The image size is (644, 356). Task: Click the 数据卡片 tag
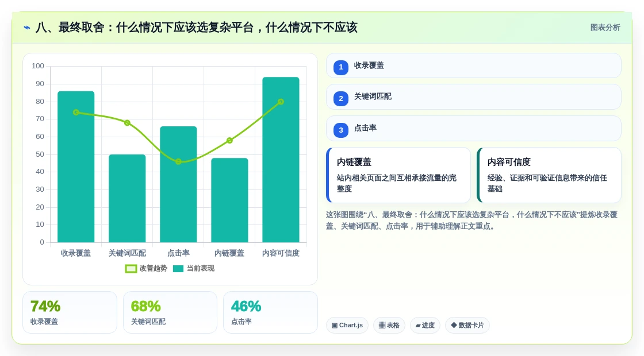tap(467, 325)
